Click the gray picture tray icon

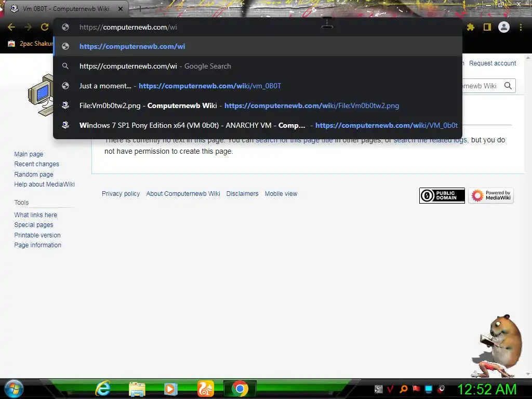tap(378, 389)
